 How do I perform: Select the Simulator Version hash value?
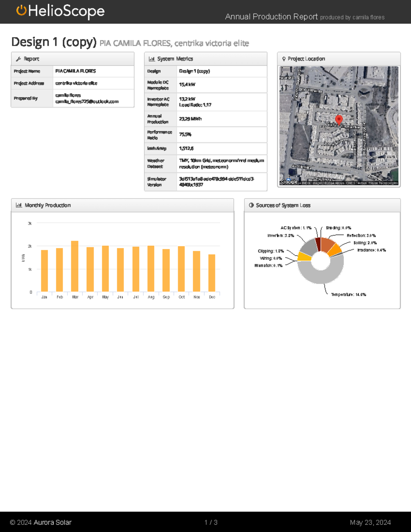(x=216, y=181)
